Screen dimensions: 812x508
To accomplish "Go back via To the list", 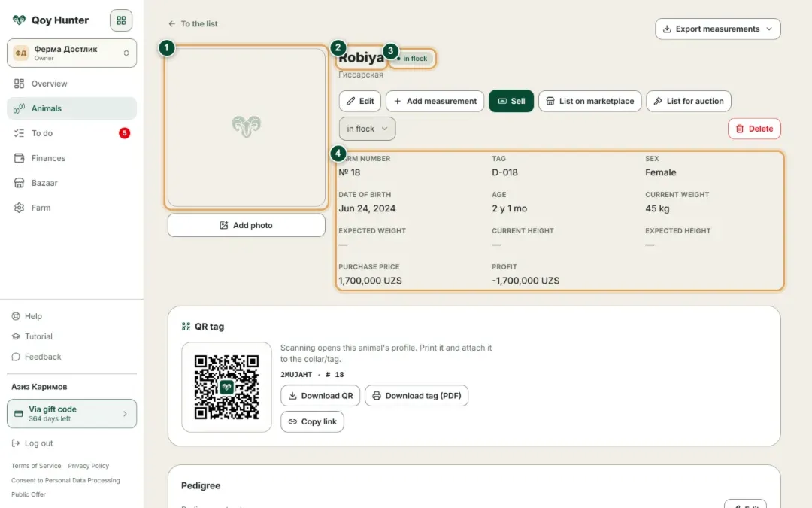I will click(192, 24).
